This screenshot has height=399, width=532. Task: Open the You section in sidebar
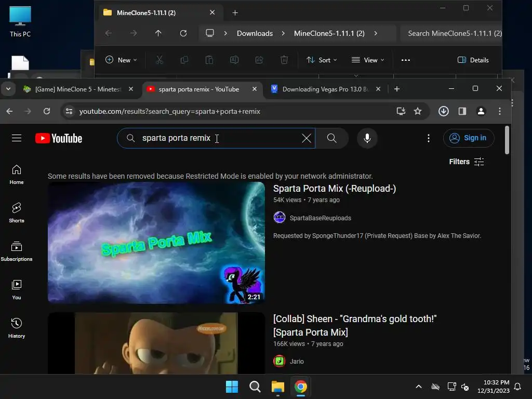(16, 290)
